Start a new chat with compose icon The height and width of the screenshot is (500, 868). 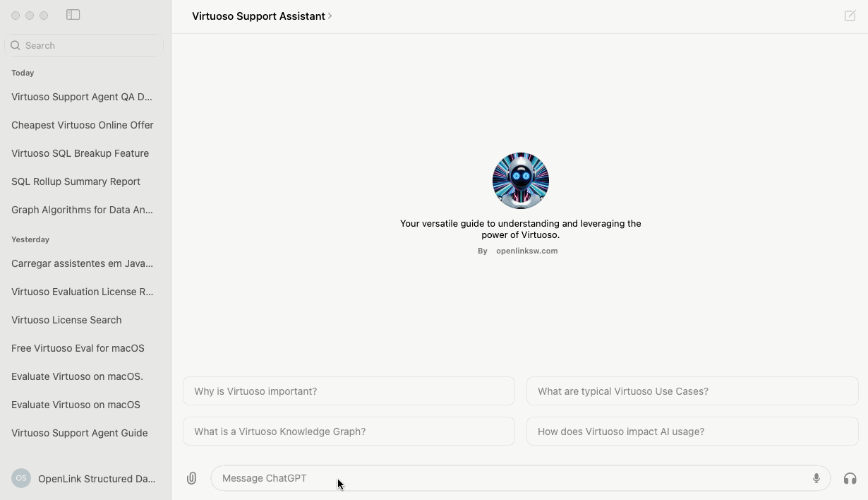coord(850,16)
